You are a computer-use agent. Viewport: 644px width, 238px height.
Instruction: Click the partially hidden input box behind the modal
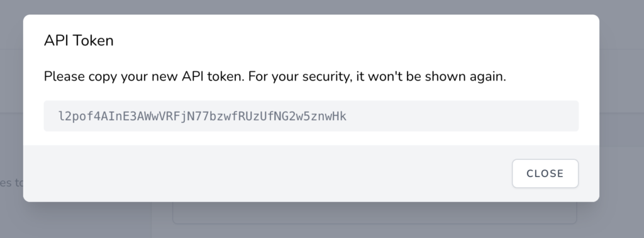(375, 213)
